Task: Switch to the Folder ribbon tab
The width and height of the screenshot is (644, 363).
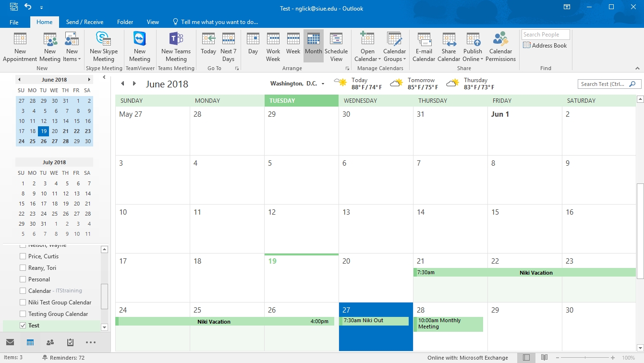Action: click(x=125, y=22)
